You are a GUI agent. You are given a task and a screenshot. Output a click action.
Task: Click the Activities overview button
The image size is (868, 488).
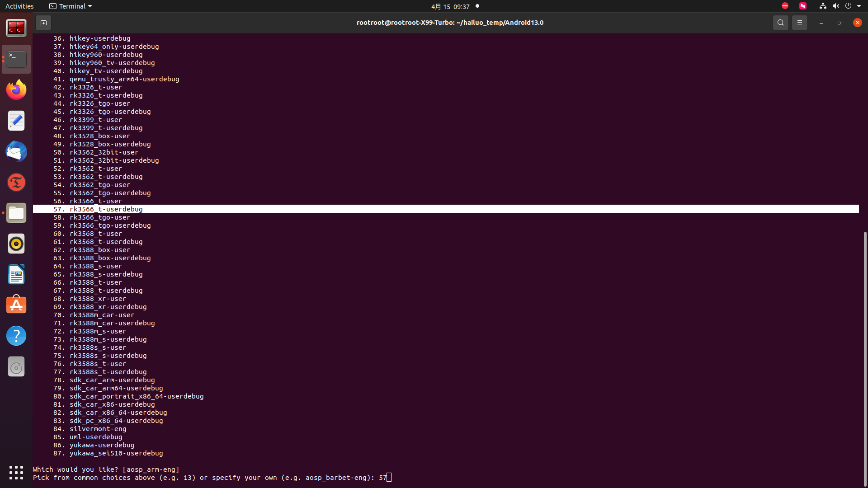tap(19, 6)
